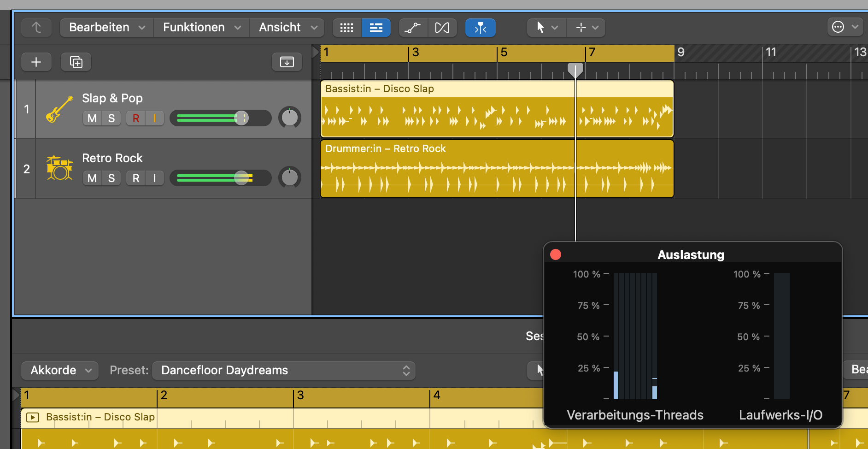This screenshot has height=449, width=868.
Task: Close the Auslastung window
Action: click(556, 254)
